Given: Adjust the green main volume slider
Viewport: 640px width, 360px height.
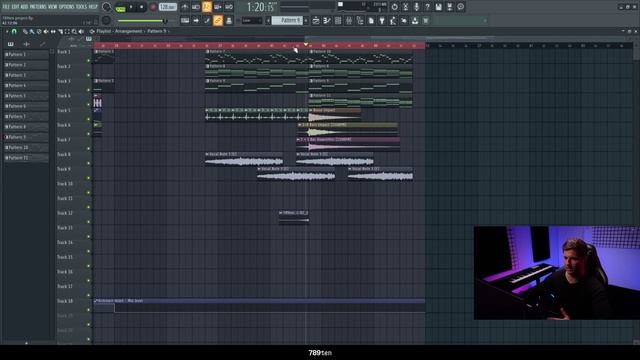Looking at the screenshot, I should click(x=142, y=21).
